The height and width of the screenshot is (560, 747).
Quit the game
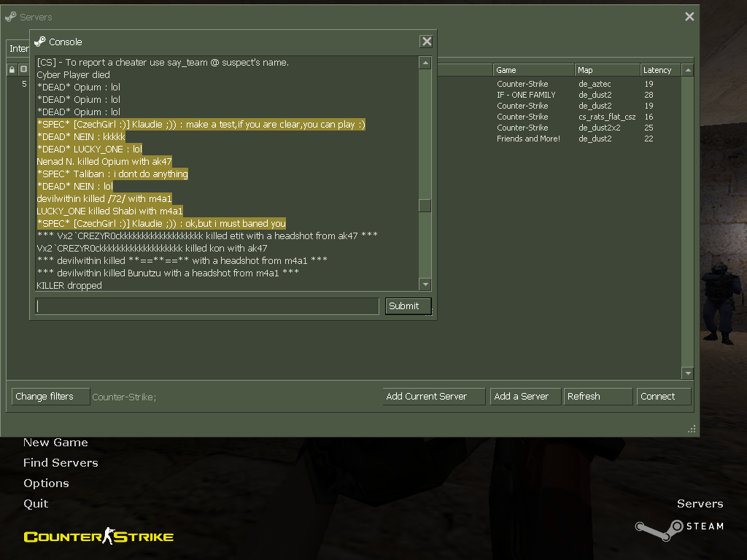[x=36, y=504]
